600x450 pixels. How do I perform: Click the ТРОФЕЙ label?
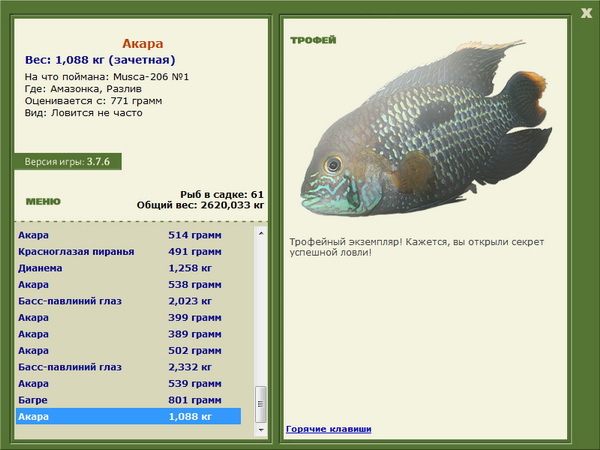pyautogui.click(x=313, y=40)
